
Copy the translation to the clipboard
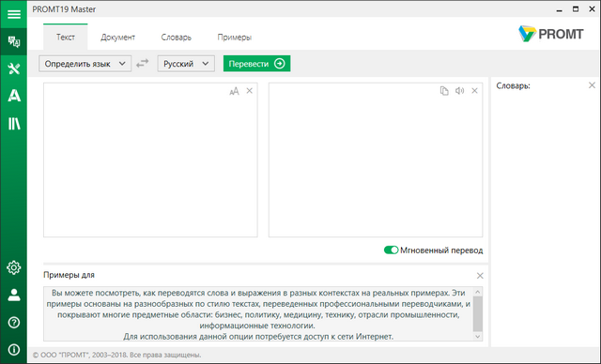[444, 91]
